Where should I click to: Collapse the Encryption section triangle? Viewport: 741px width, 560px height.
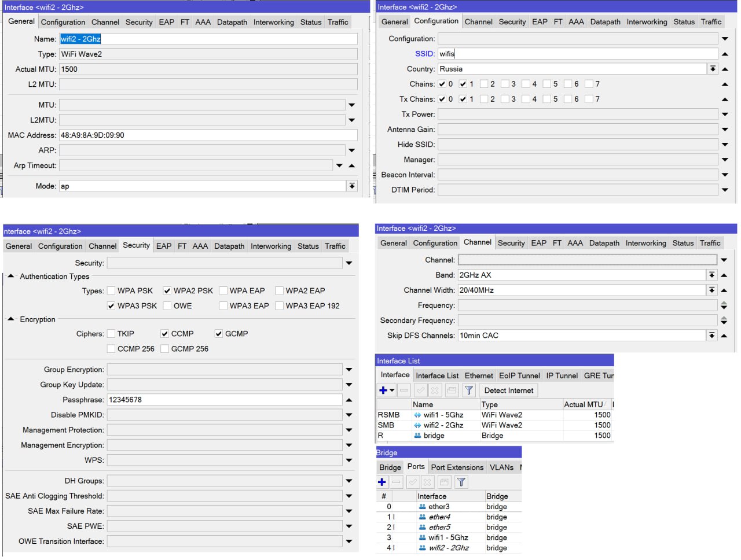(10, 319)
